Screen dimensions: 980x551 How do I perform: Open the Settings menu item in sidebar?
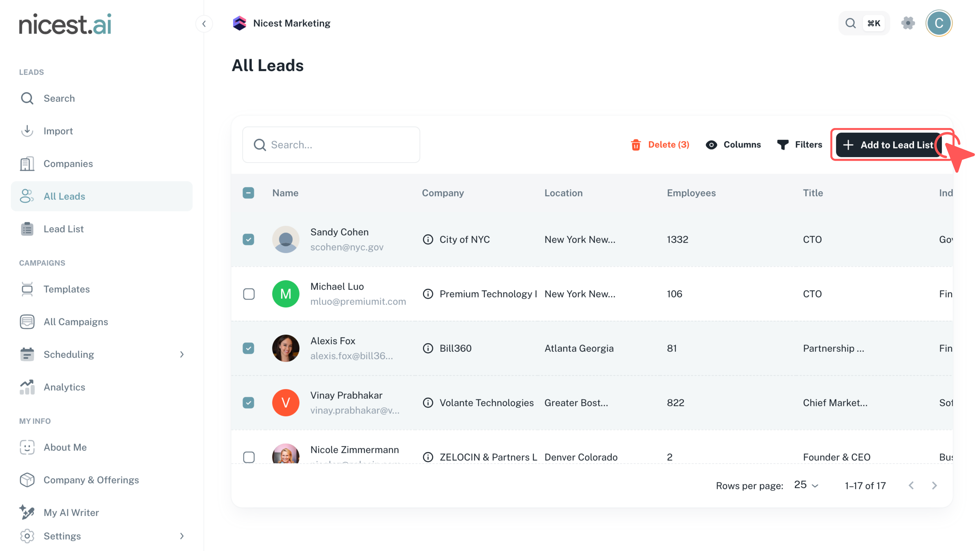coord(102,536)
